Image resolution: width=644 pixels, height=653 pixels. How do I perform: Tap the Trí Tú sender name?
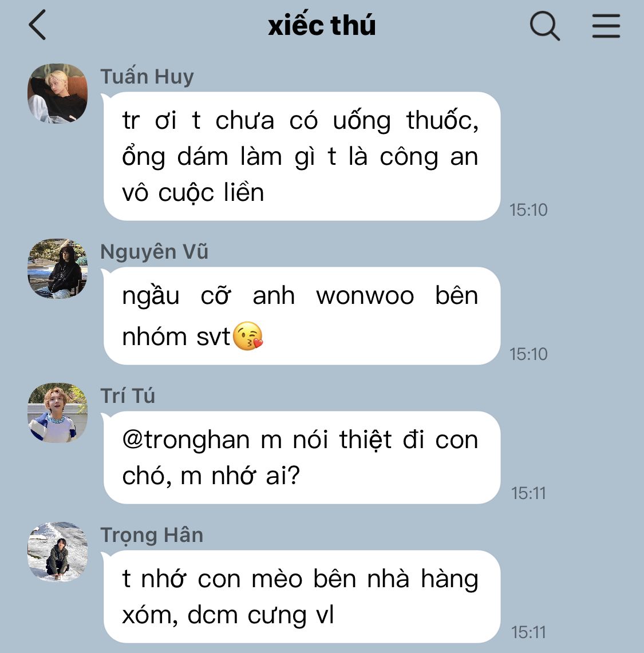[x=128, y=395]
